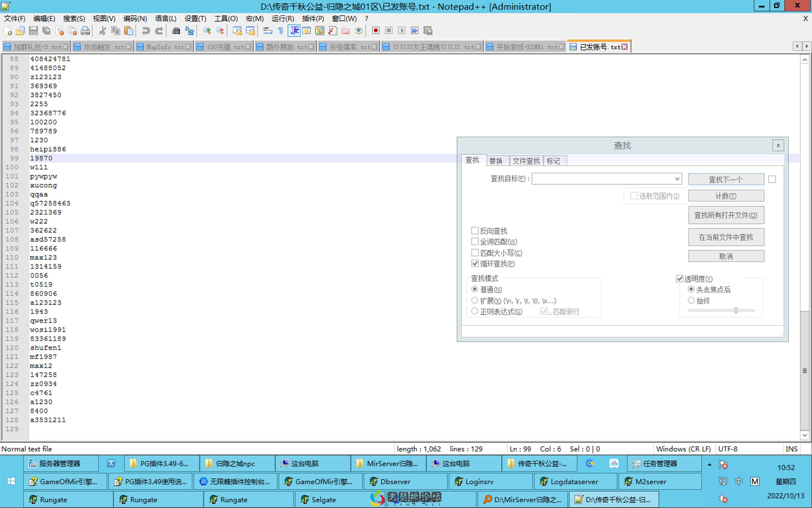Open 任务管理器 from the taskbar
The height and width of the screenshot is (508, 812).
pyautogui.click(x=664, y=464)
